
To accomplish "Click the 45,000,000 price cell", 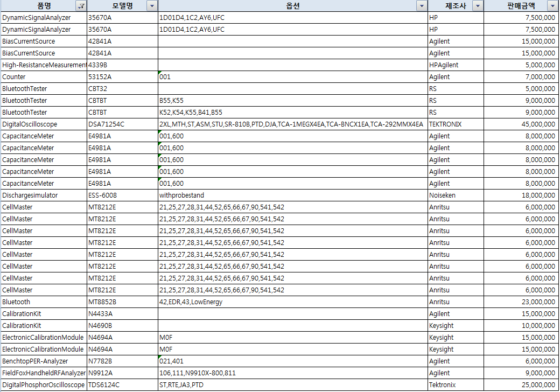I will 521,124.
